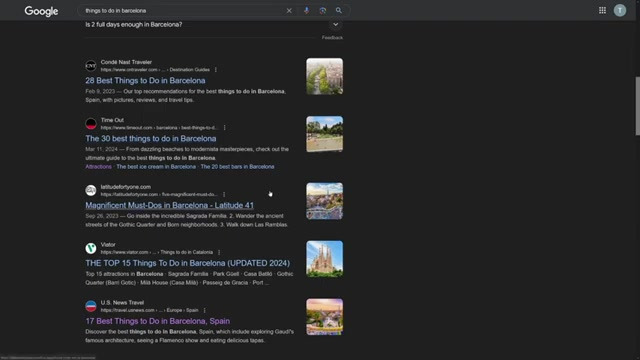Open more options for Condé Nast Traveler result
640x360 pixels.
(x=216, y=70)
